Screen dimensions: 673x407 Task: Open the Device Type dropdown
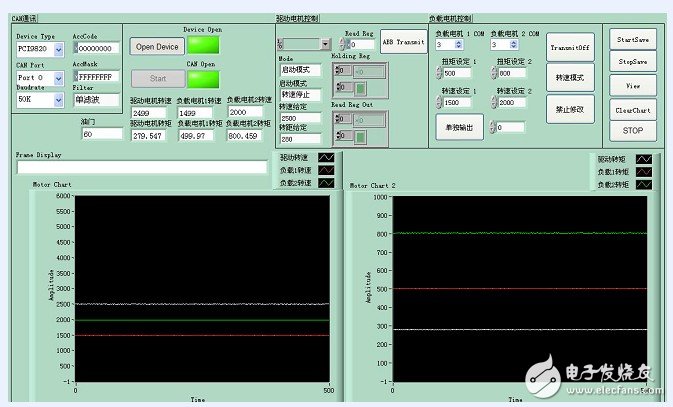pyautogui.click(x=59, y=48)
